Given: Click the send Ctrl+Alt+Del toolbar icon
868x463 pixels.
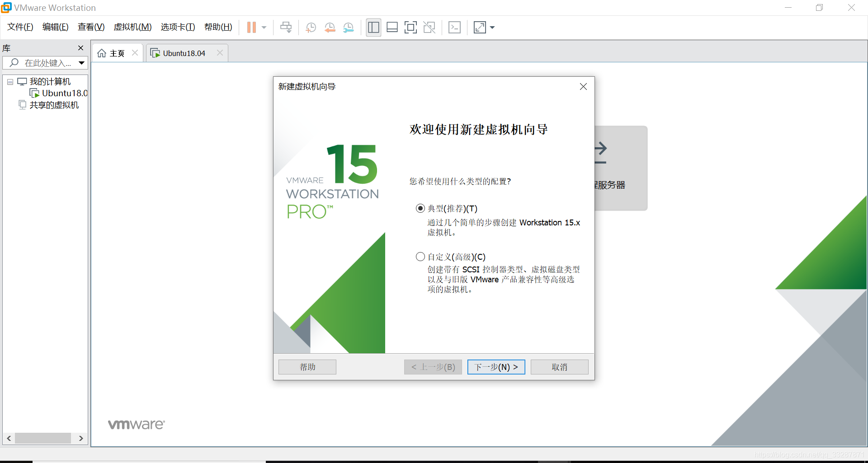Looking at the screenshot, I should (286, 28).
